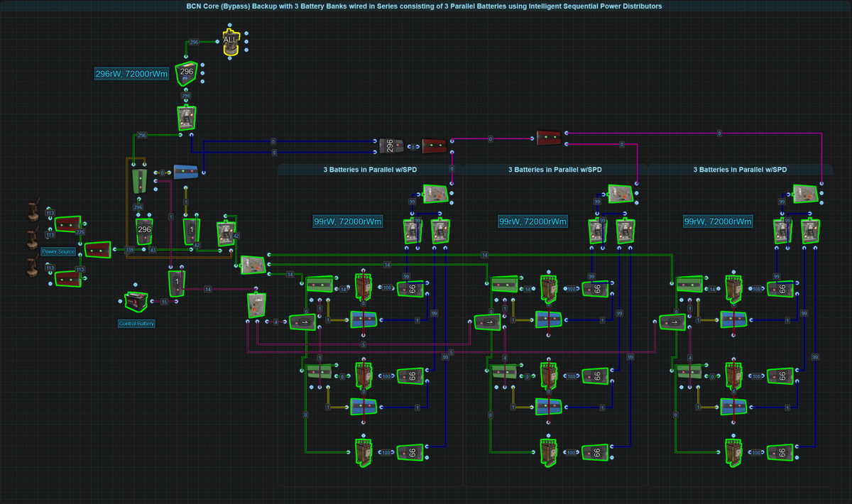Click the middle bank's 99rW, 72000rWm label
This screenshot has height=504, width=852.
click(x=532, y=221)
